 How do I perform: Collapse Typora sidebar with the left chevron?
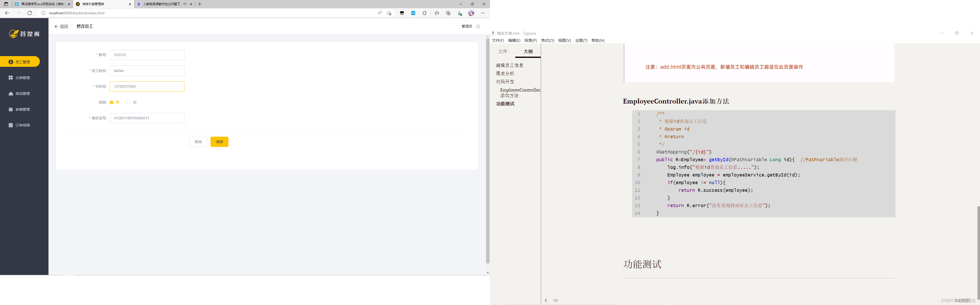[546, 300]
